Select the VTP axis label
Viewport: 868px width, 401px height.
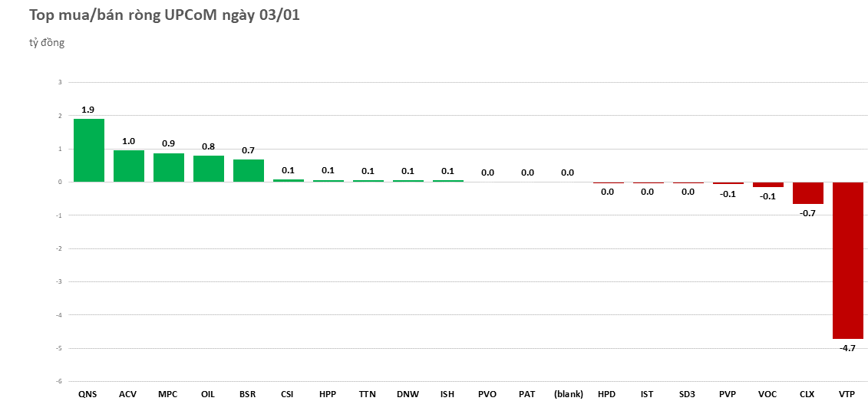click(847, 394)
